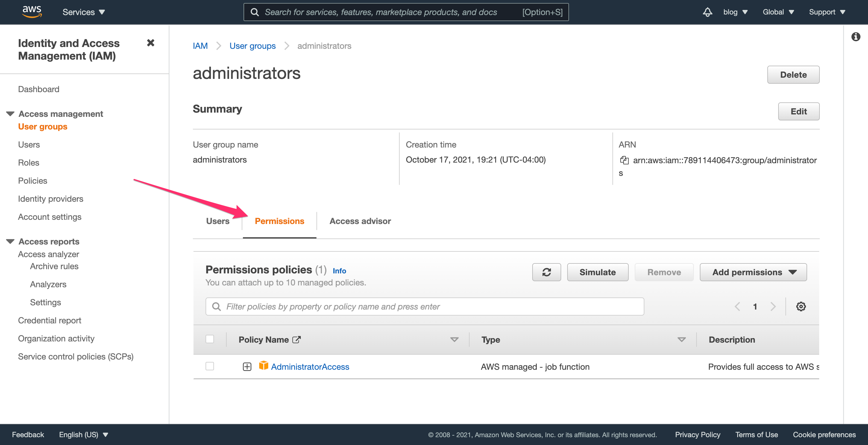Expand AdministratorAccess policy details plus icon

tap(247, 367)
